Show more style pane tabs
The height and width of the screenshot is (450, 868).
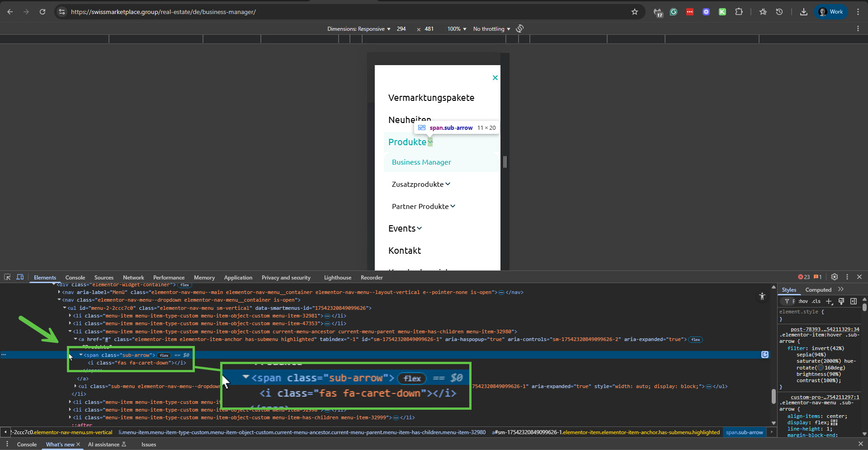[x=841, y=289]
